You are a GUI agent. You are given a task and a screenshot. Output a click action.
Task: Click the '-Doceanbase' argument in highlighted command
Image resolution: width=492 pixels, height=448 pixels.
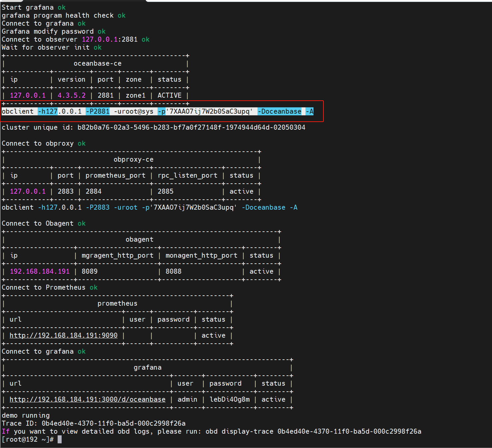(279, 111)
